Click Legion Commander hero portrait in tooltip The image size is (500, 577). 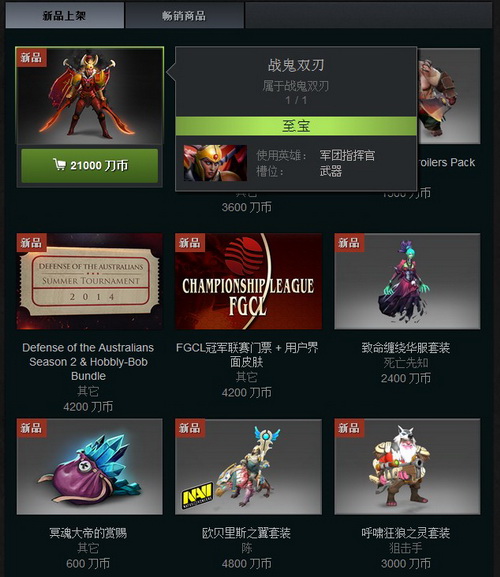pos(215,163)
